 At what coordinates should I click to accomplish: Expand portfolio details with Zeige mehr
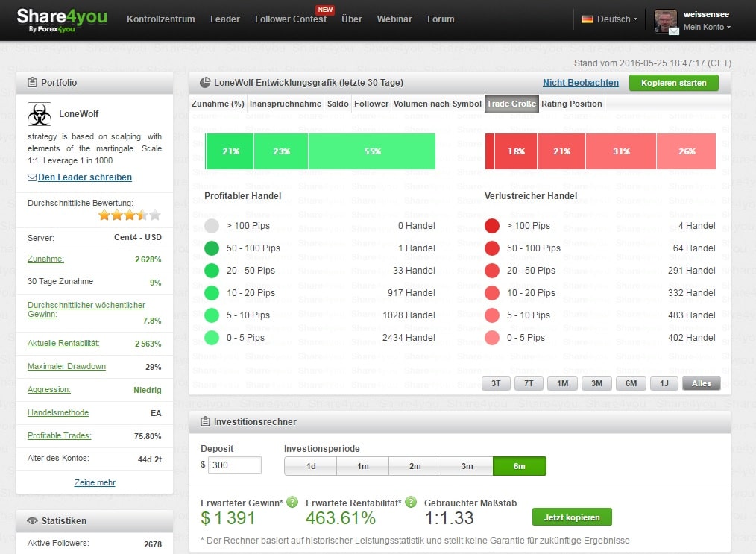click(95, 482)
